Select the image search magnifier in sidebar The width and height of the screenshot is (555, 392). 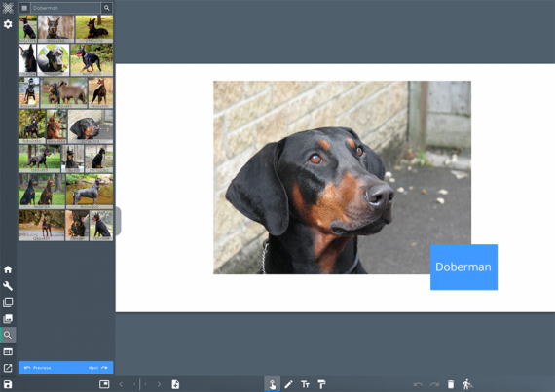pos(8,335)
